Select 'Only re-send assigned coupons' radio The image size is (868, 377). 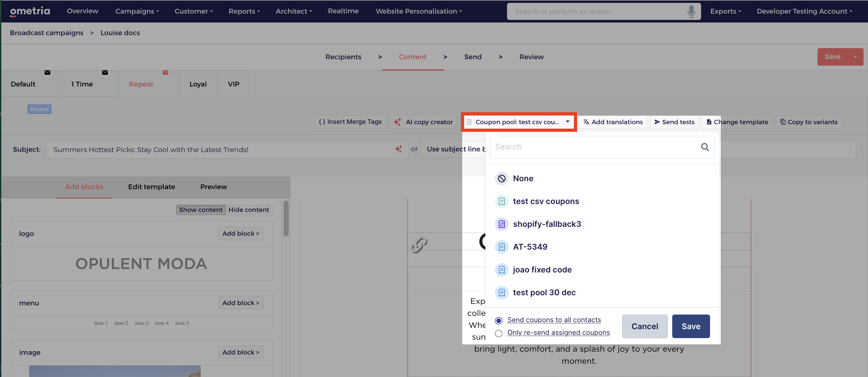[498, 333]
